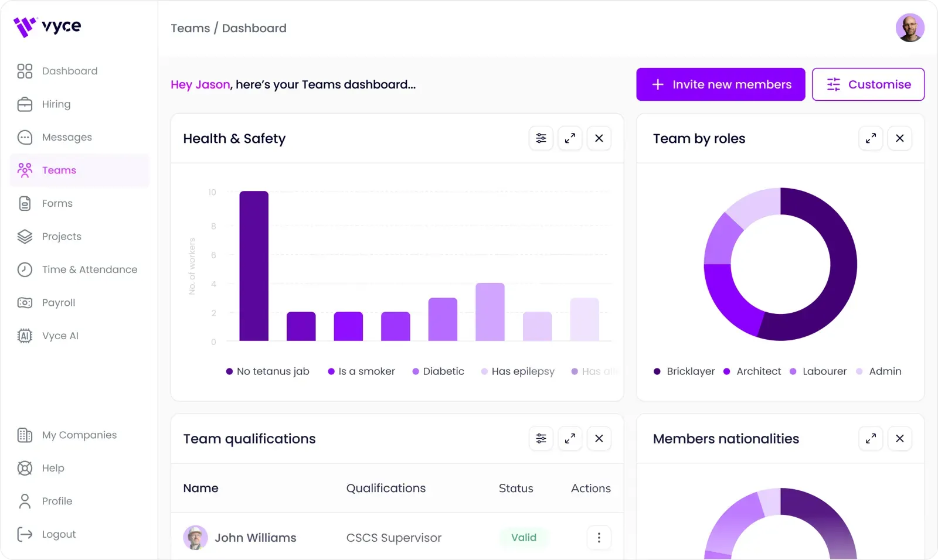Click the Teams people icon
This screenshot has height=560, width=938.
pyautogui.click(x=25, y=170)
